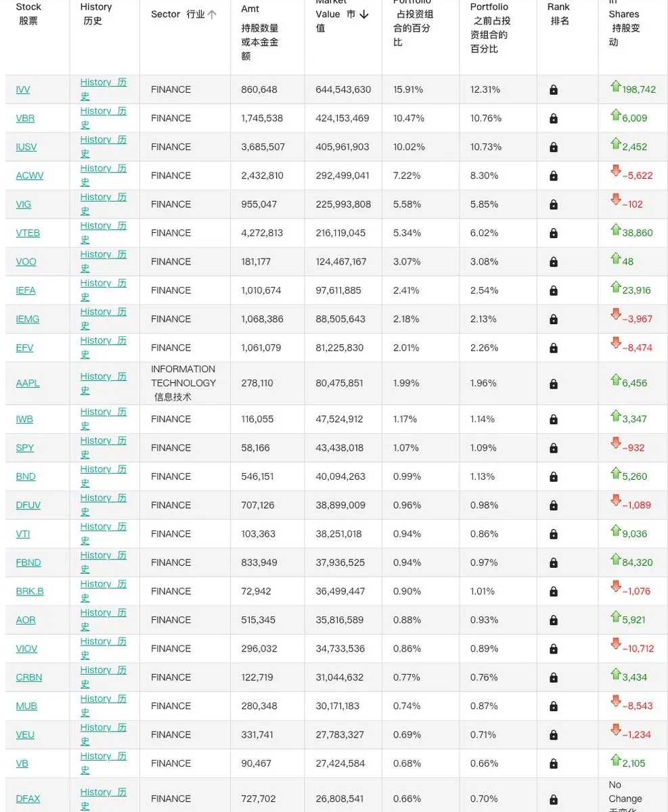Open the AAPL stock link
The image size is (668, 812).
click(28, 383)
